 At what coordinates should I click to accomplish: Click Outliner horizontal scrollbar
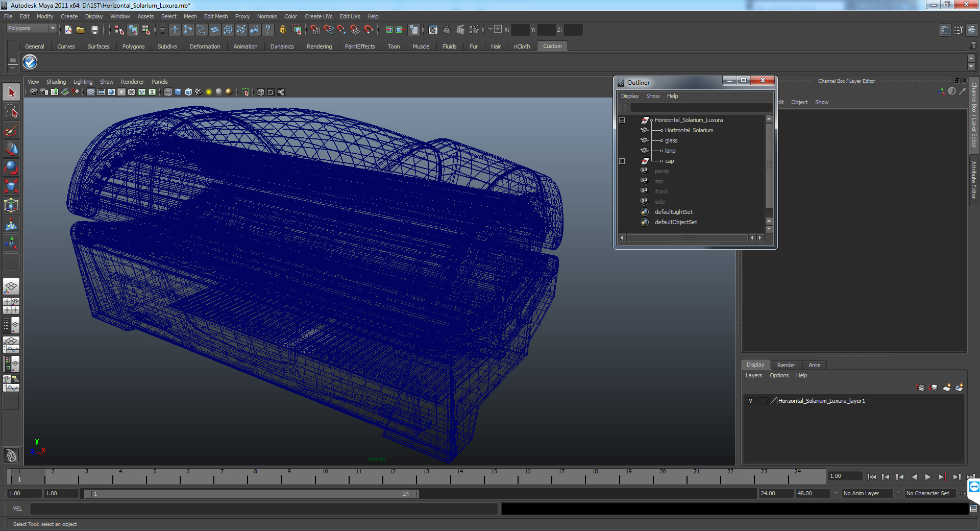pos(687,238)
